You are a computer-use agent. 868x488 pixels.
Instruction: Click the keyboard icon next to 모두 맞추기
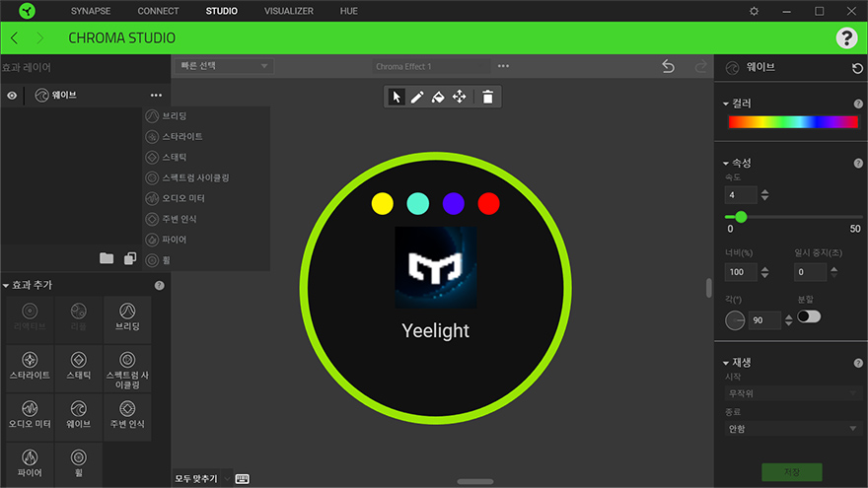tap(242, 479)
